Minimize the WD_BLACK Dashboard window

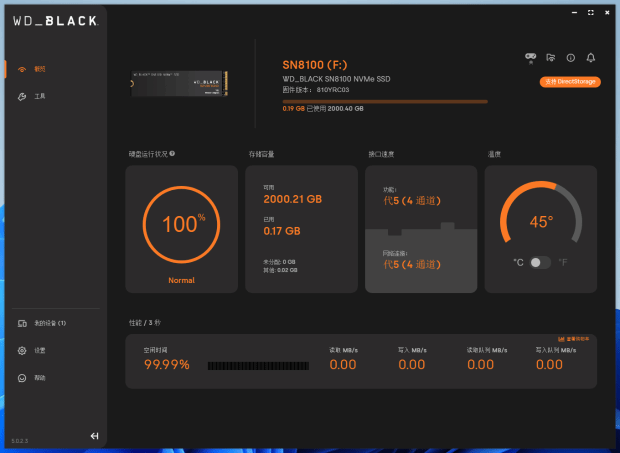[574, 13]
